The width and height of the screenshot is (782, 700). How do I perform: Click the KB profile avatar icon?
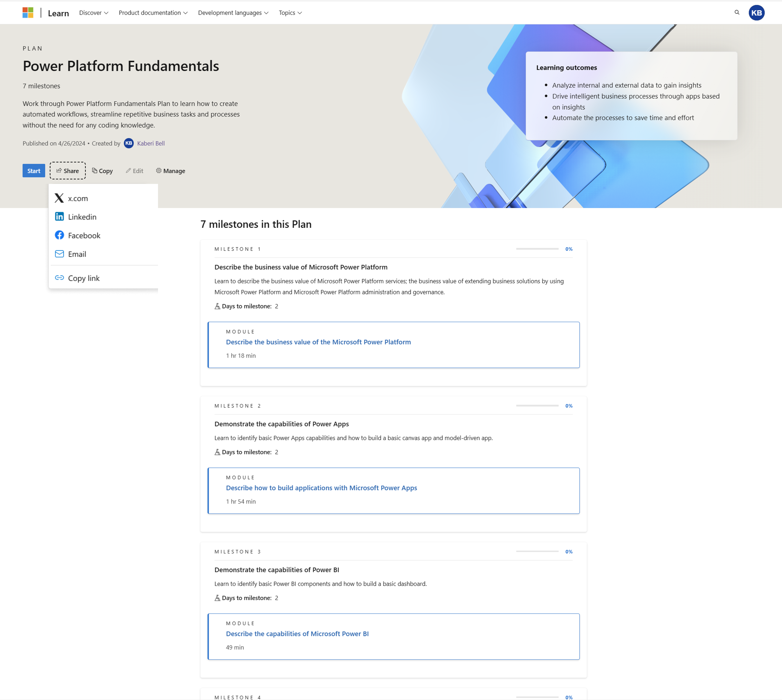tap(757, 12)
